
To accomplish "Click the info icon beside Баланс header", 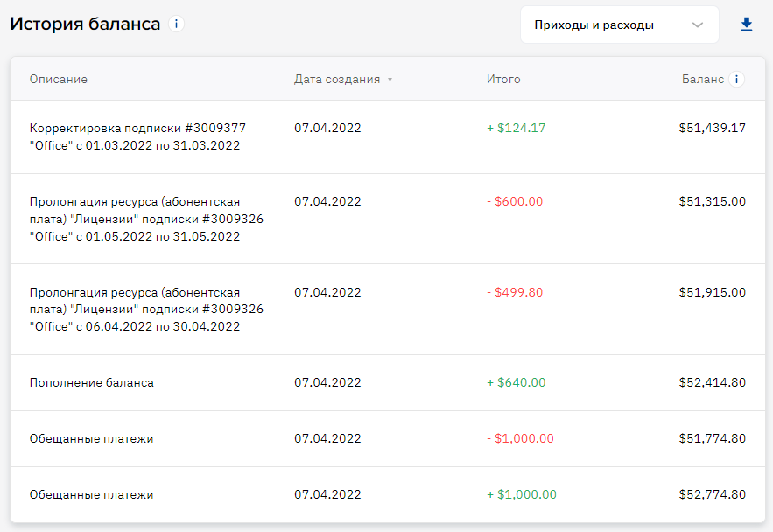I will [x=736, y=80].
